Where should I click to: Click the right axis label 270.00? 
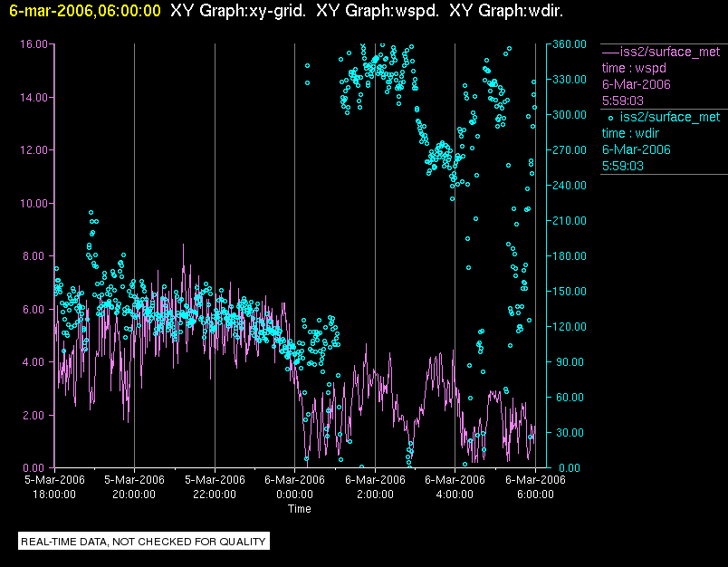570,150
